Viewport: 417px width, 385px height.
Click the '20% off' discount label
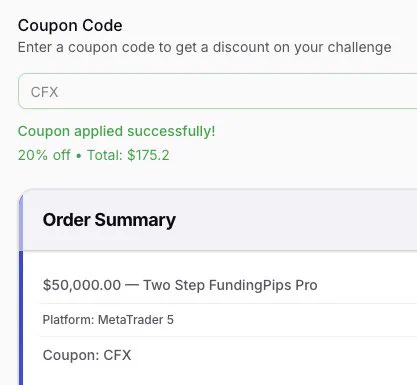pyautogui.click(x=44, y=155)
